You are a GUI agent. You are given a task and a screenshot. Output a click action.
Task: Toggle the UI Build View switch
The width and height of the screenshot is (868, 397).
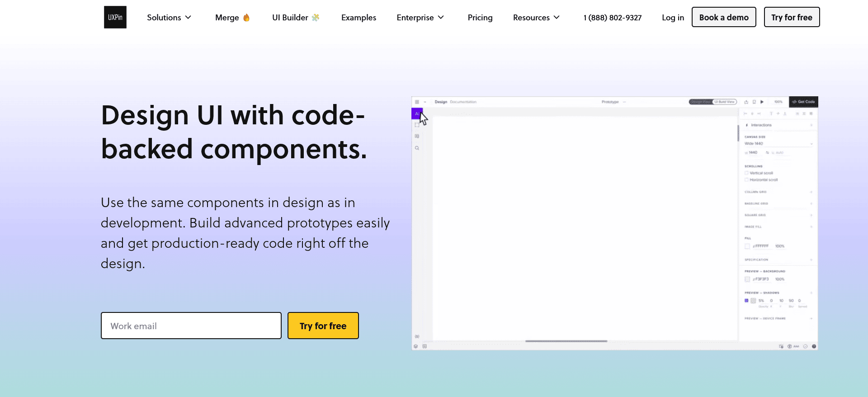(713, 102)
